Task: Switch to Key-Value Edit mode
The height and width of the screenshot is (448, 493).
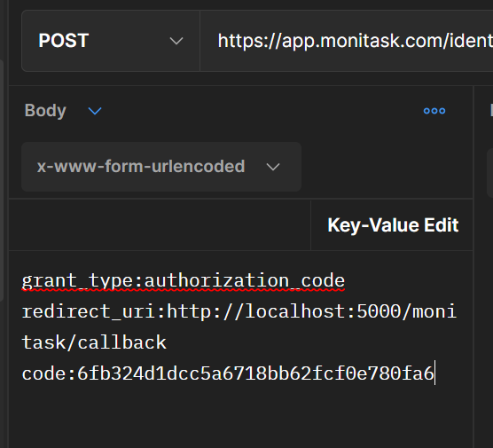Action: click(393, 225)
